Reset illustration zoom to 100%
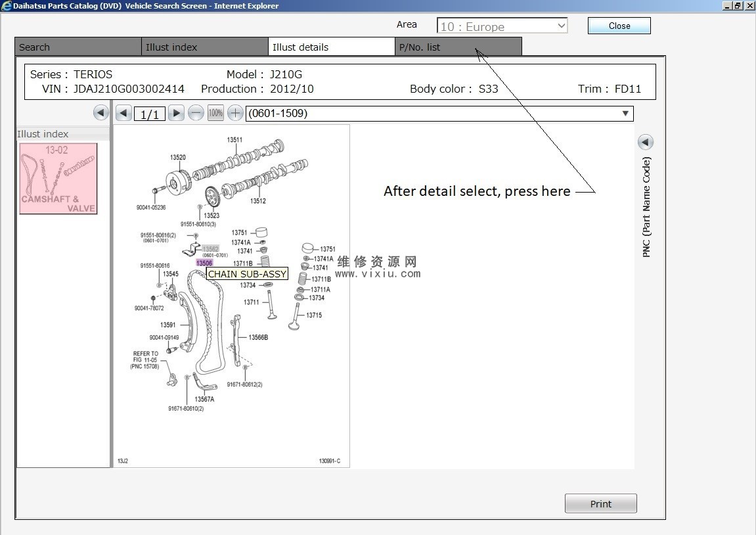This screenshot has height=535, width=756. pyautogui.click(x=215, y=113)
